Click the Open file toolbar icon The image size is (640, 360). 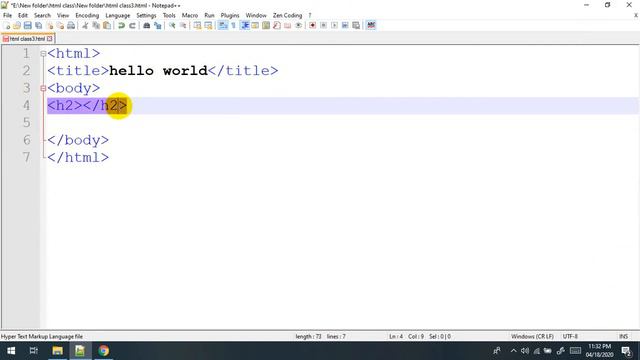click(17, 25)
